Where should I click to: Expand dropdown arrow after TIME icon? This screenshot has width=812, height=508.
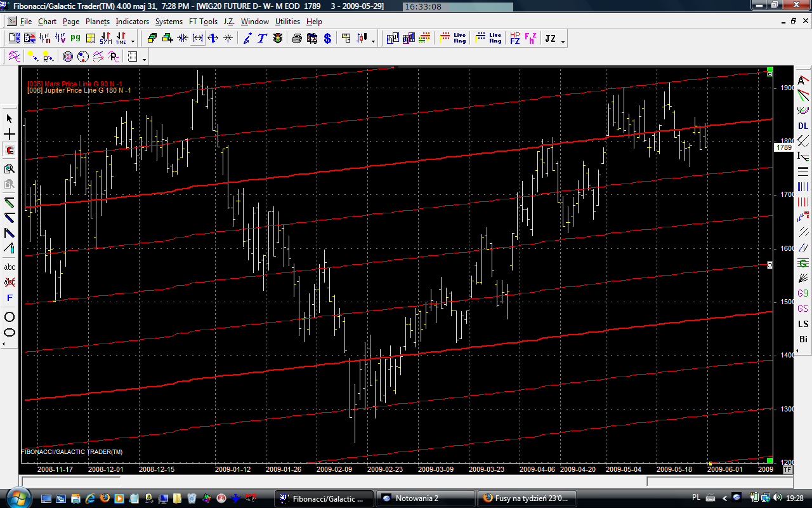[133, 41]
